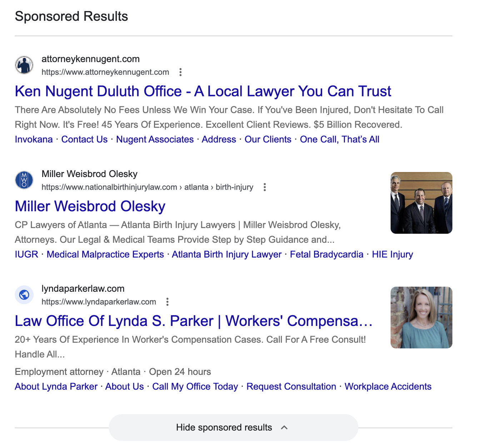Click the Hide sponsored results button
The height and width of the screenshot is (448, 500).
click(233, 428)
